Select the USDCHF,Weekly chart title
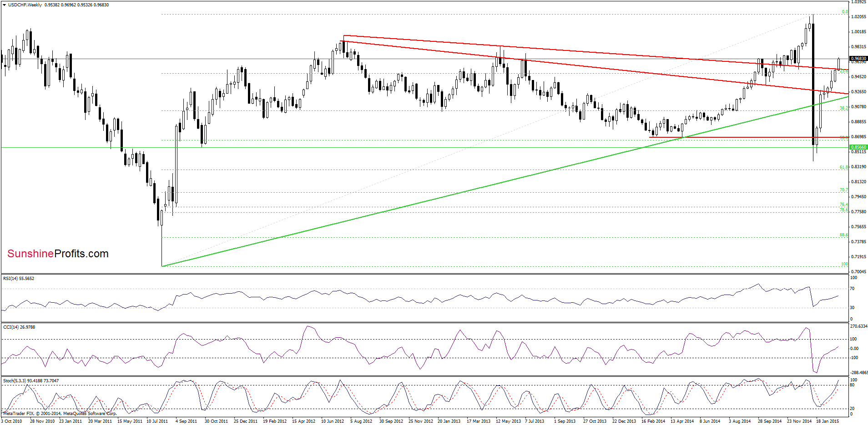Screen dimensions: 868x425 [25, 5]
